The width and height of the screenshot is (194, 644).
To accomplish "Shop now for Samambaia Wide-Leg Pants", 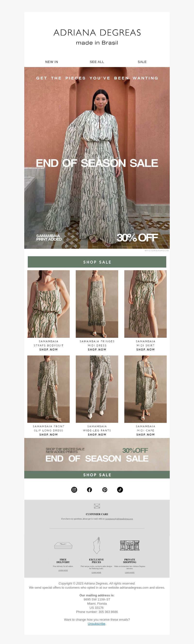I will click(97, 435).
